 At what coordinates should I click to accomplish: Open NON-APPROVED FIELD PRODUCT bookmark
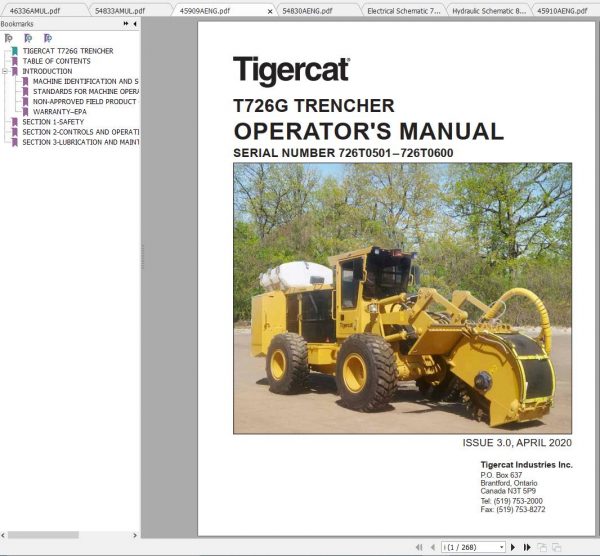click(x=85, y=102)
